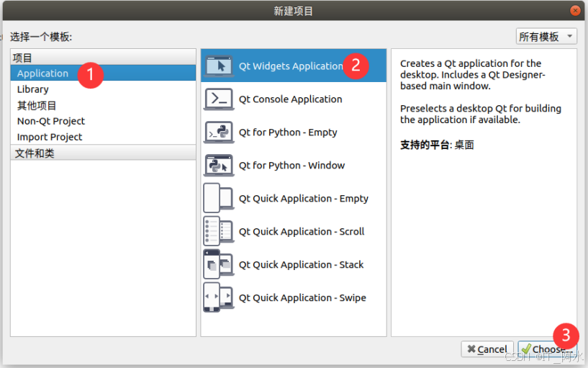This screenshot has height=368, width=588.
Task: Cancel the new project dialog
Action: tap(487, 349)
